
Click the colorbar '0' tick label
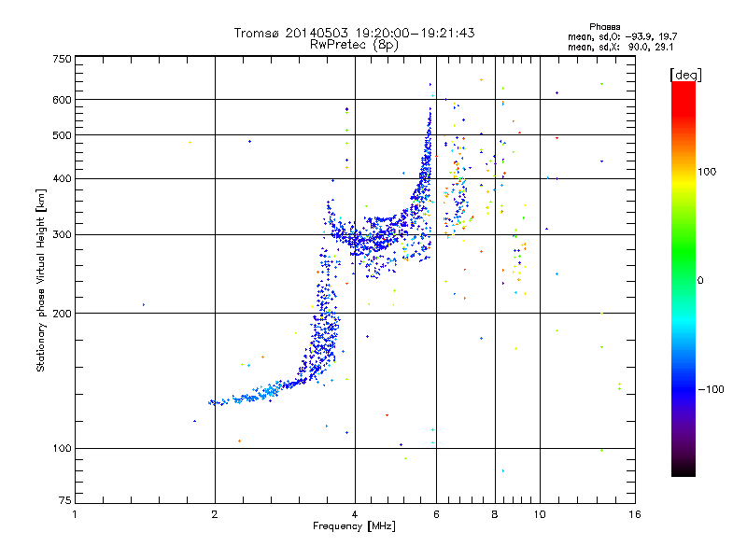click(700, 280)
